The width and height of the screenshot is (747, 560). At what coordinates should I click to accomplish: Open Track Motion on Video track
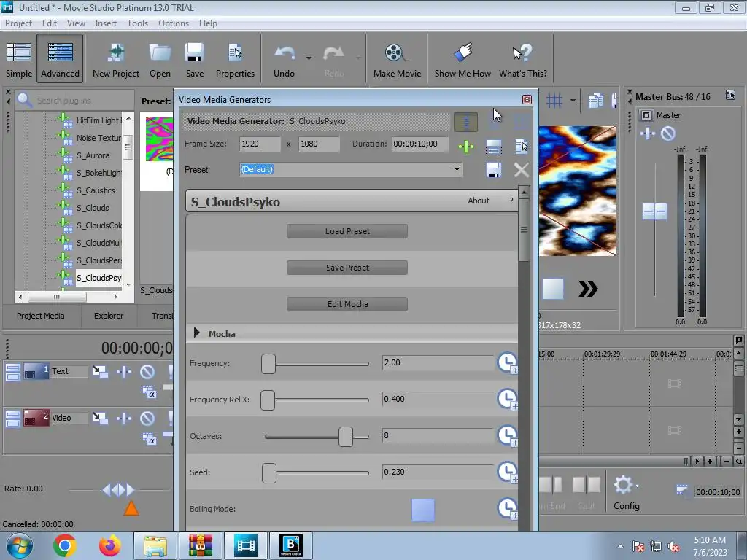pyautogui.click(x=100, y=418)
